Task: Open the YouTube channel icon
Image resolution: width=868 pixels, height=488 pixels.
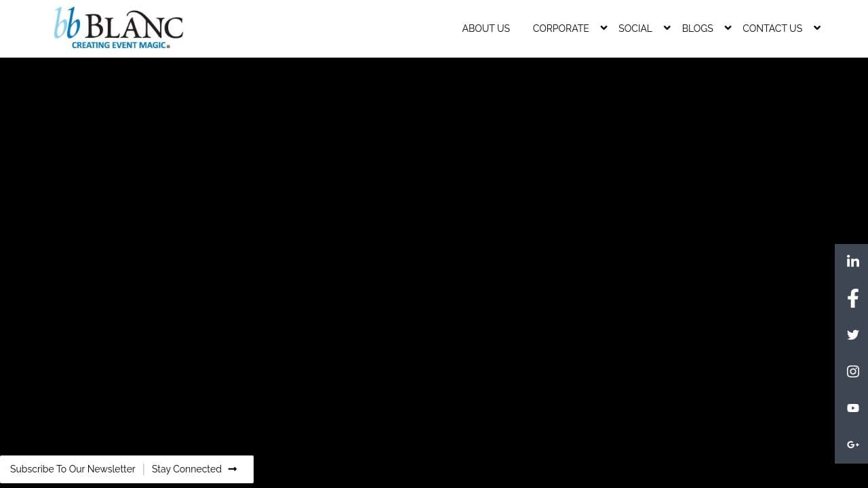Action: pos(852,408)
